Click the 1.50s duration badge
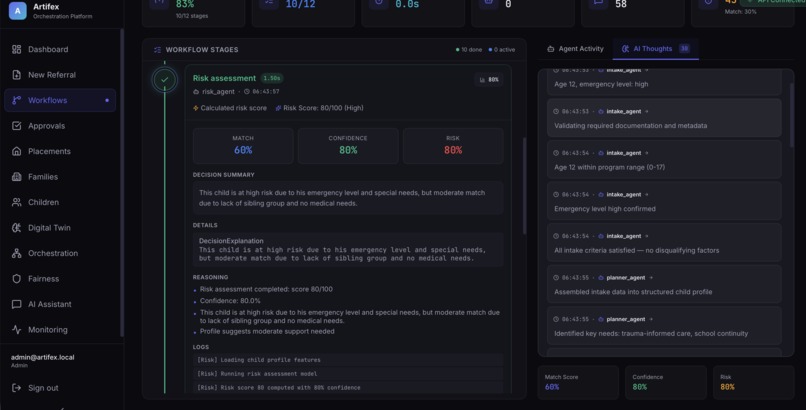This screenshot has width=806, height=410. tap(271, 79)
